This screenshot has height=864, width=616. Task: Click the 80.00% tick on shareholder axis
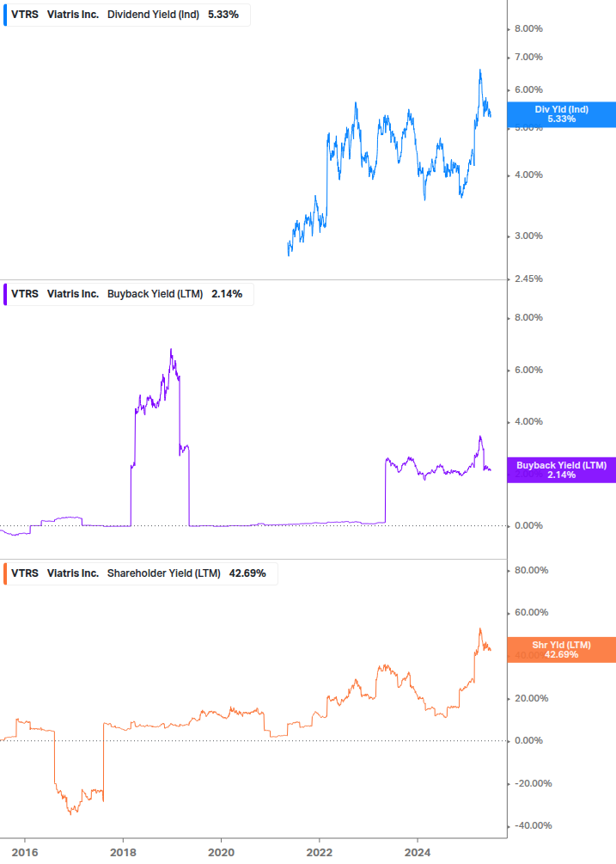(x=531, y=570)
